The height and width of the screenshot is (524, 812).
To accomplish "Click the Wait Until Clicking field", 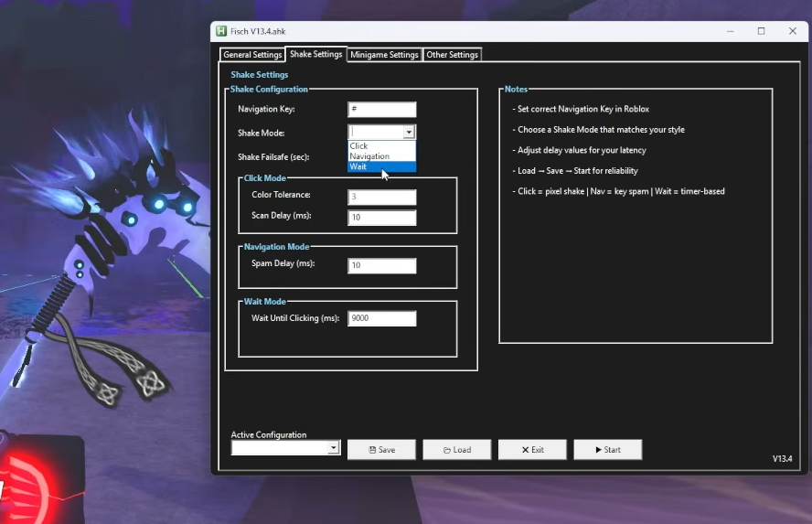I will tap(381, 318).
